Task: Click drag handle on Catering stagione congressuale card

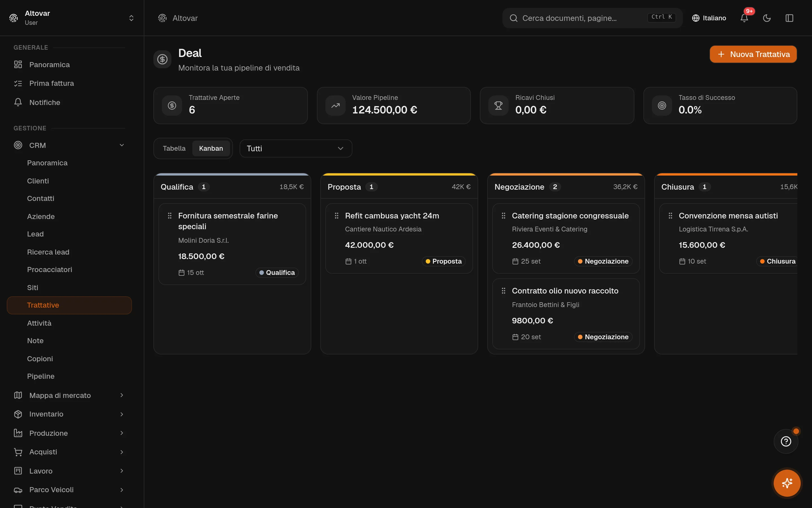Action: [503, 216]
